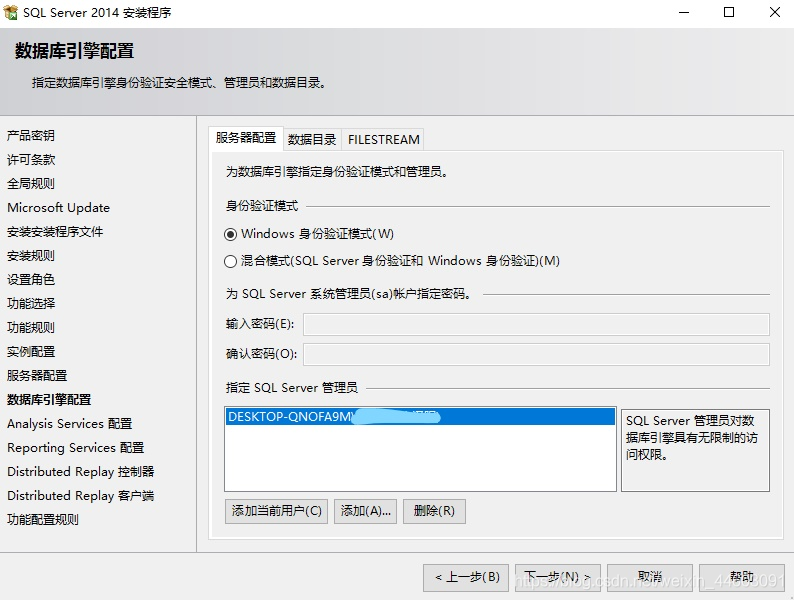794x600 pixels.
Task: Click 功能规则 step in sidebar
Action: pyautogui.click(x=31, y=328)
